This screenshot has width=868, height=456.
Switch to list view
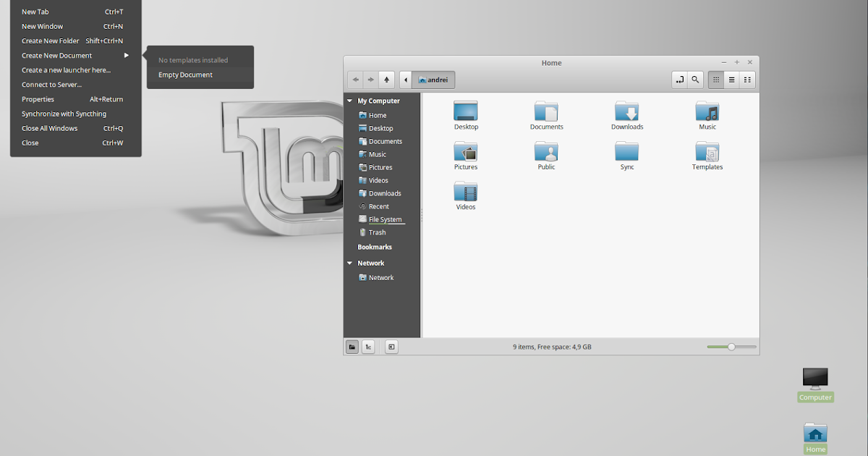coord(732,80)
